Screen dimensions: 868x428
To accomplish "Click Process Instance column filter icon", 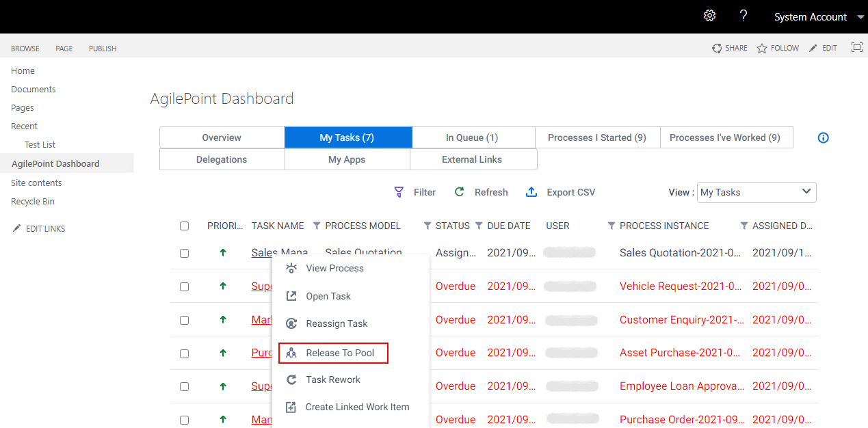I will pyautogui.click(x=744, y=226).
